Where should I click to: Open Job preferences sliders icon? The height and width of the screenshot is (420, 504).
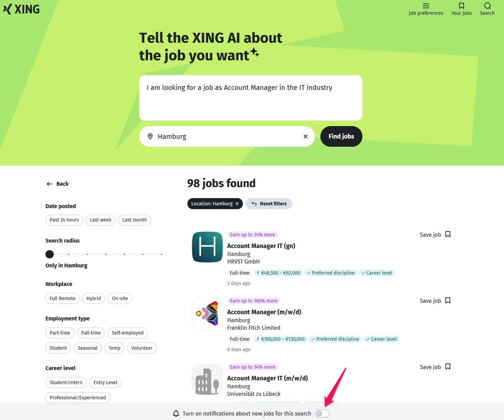[x=426, y=6]
